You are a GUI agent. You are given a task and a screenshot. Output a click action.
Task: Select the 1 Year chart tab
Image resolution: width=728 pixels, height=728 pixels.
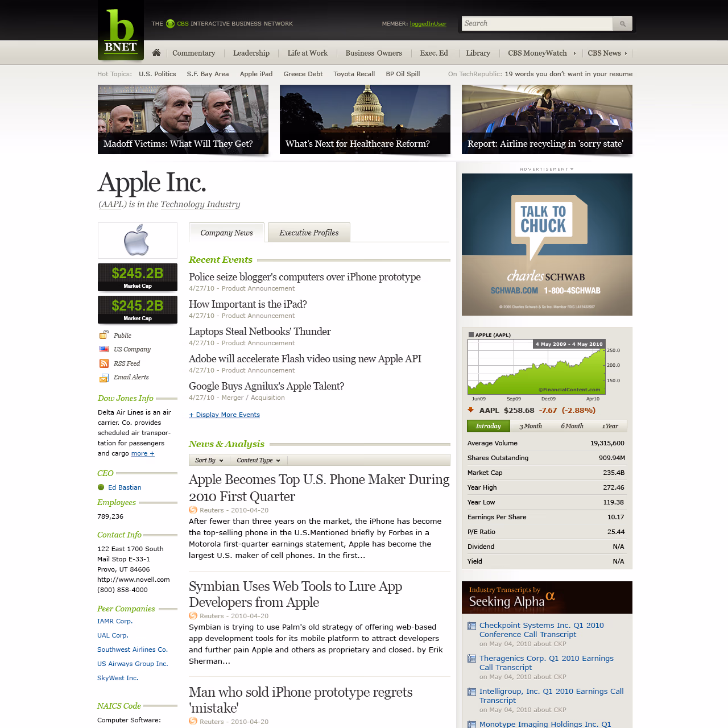(x=610, y=426)
